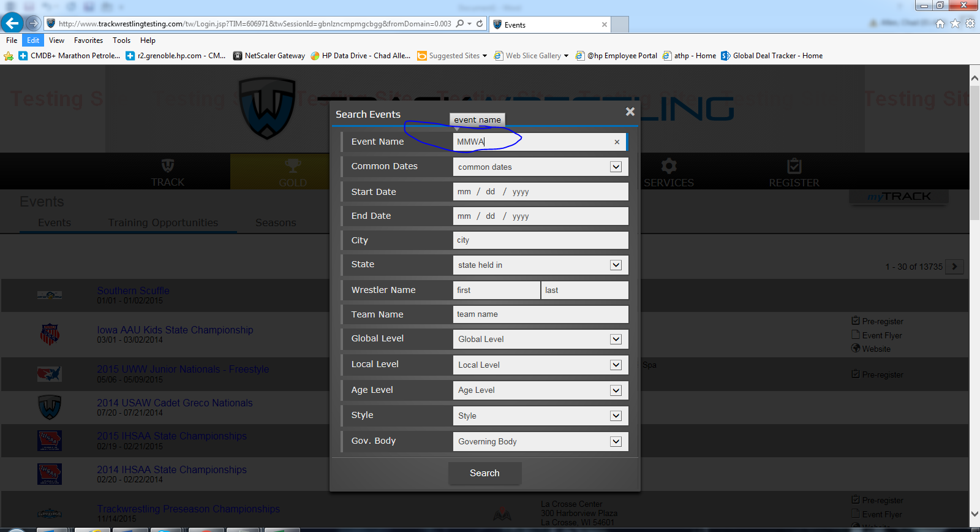This screenshot has height=532, width=980.
Task: Open Iowa AAU Kids State Championship link
Action: [175, 330]
